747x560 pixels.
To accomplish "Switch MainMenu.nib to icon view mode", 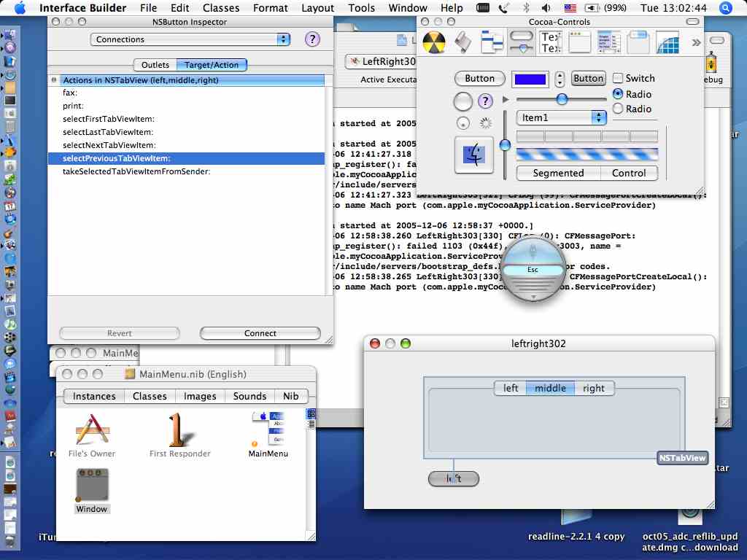I will point(311,413).
